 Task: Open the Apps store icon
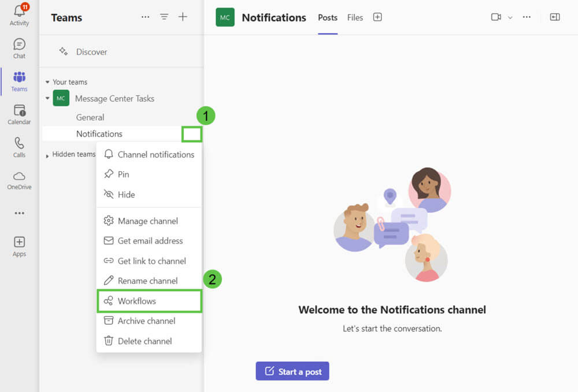pyautogui.click(x=19, y=246)
